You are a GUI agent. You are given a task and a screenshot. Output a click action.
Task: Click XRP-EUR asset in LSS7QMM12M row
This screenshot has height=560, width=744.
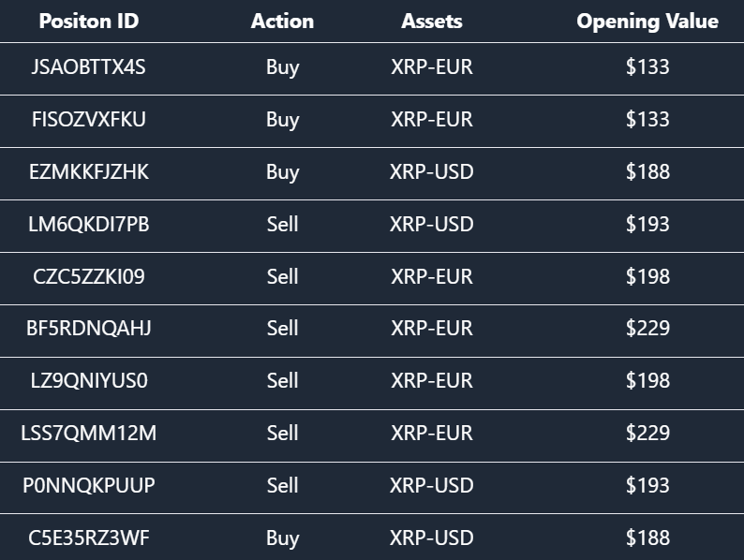pos(432,434)
